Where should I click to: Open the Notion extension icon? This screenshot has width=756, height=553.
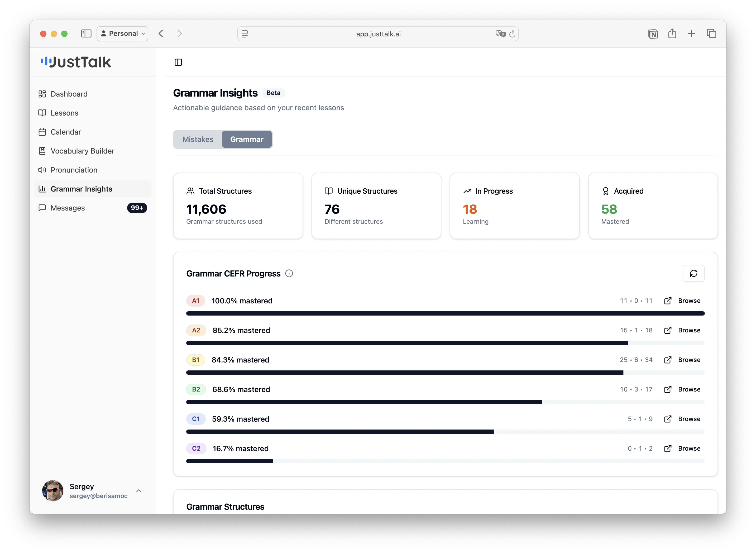point(653,34)
